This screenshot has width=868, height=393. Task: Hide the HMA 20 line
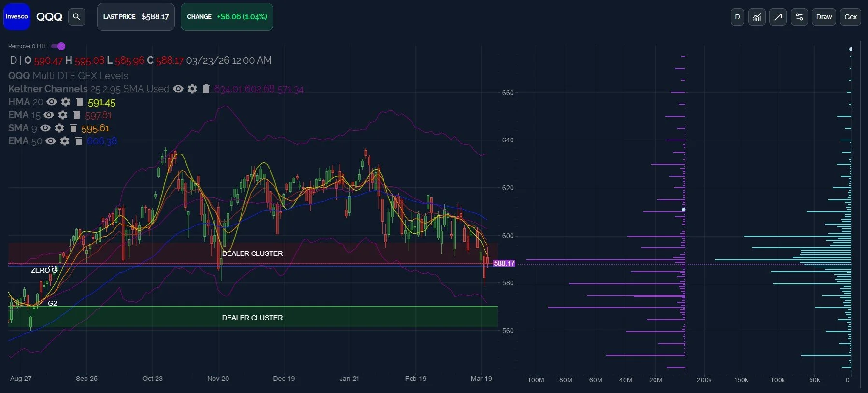point(52,102)
